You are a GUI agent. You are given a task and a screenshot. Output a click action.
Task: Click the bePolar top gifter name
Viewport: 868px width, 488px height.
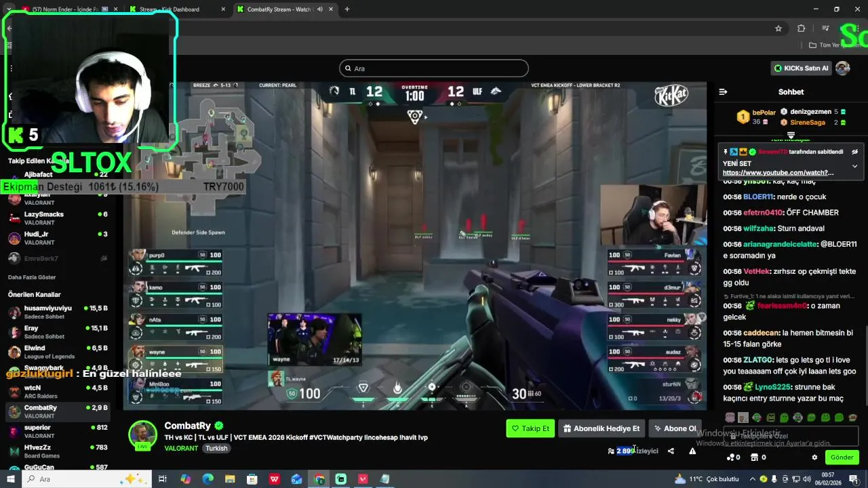[x=764, y=113]
